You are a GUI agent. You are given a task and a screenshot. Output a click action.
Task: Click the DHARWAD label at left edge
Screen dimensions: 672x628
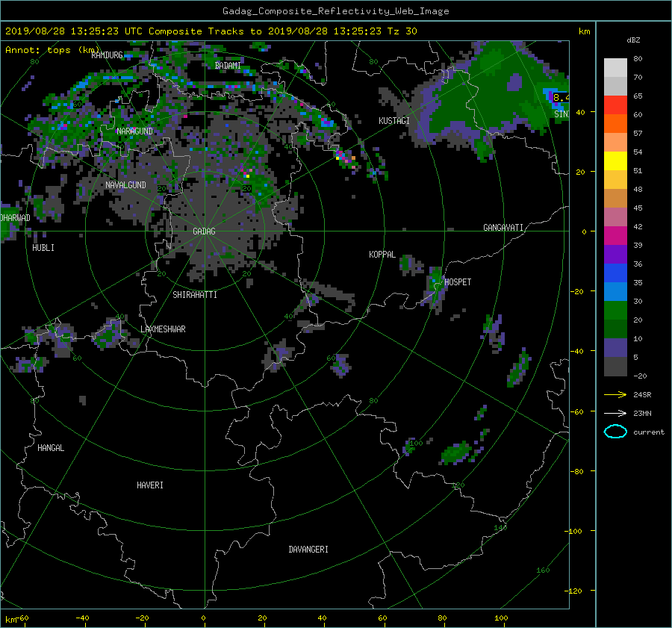(x=16, y=218)
